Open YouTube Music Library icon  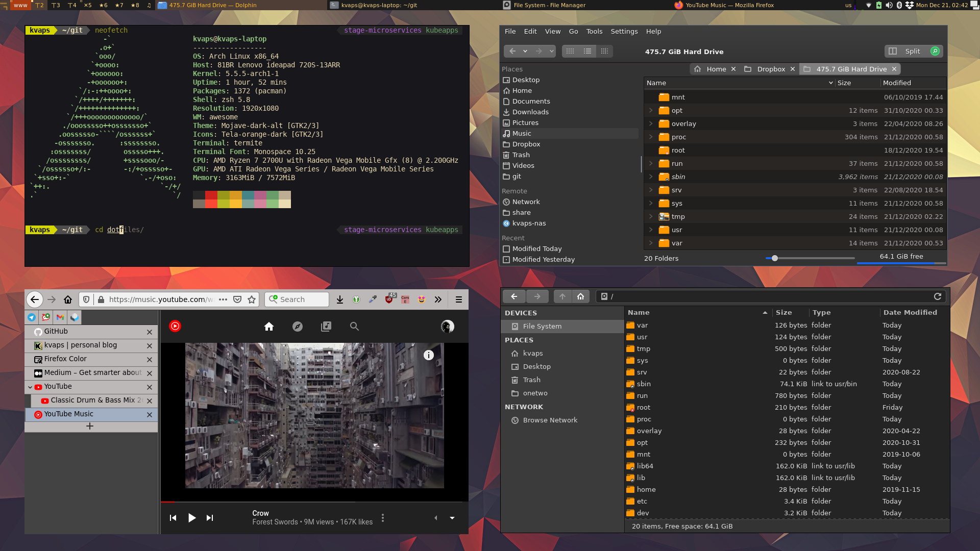coord(326,327)
